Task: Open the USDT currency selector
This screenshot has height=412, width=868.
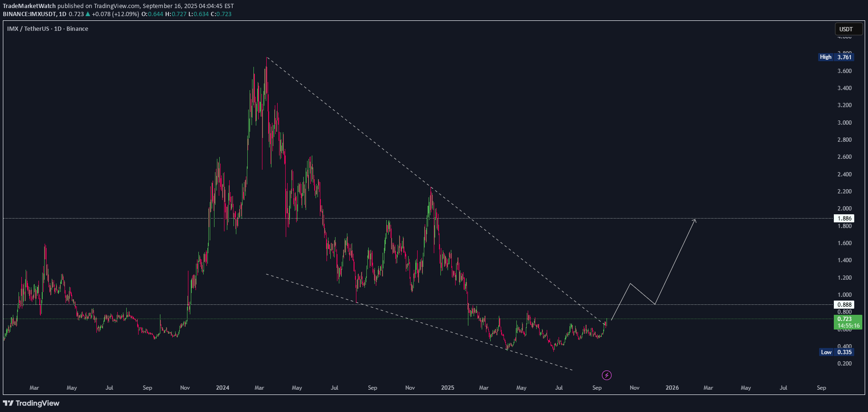Action: tap(849, 29)
